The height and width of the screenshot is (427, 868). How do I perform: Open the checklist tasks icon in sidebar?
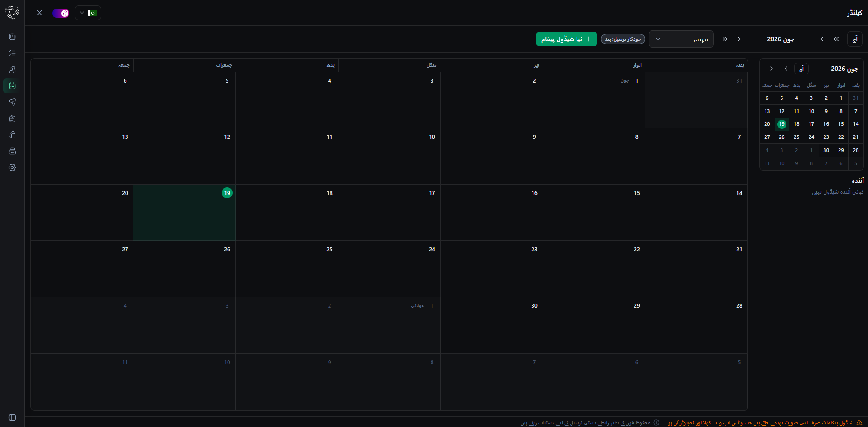[x=12, y=53]
